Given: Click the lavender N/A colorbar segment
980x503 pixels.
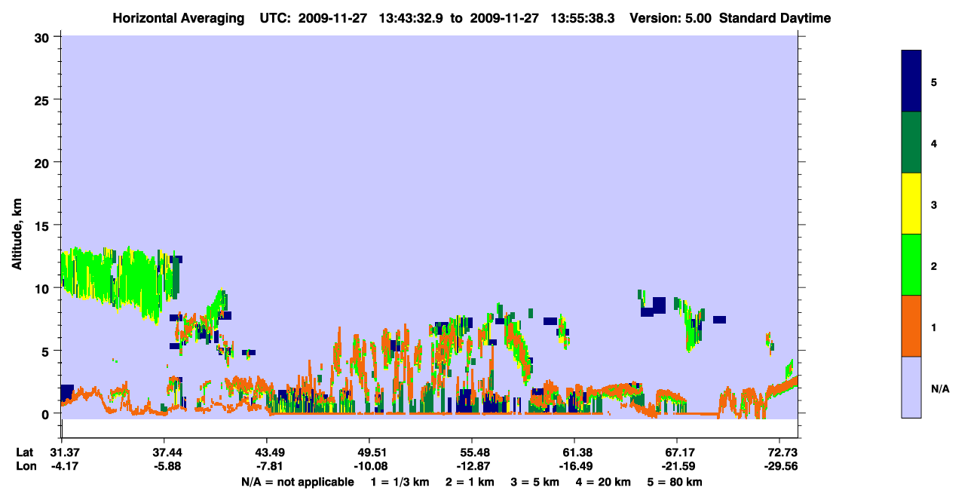Looking at the screenshot, I should [x=911, y=387].
